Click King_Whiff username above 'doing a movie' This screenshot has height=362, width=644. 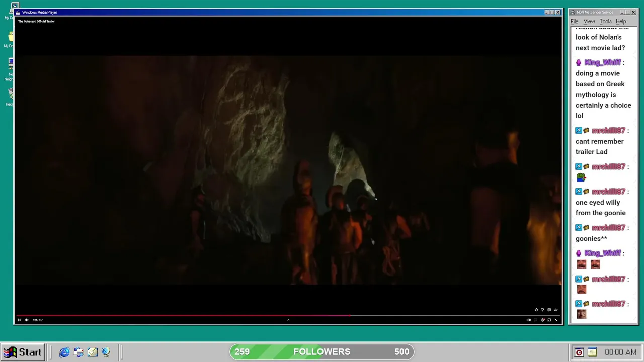click(602, 62)
